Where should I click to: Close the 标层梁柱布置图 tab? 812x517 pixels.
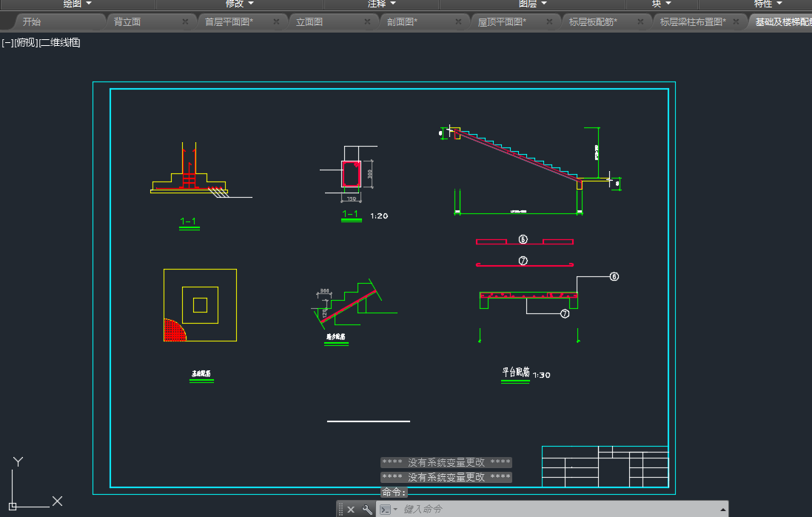point(736,21)
